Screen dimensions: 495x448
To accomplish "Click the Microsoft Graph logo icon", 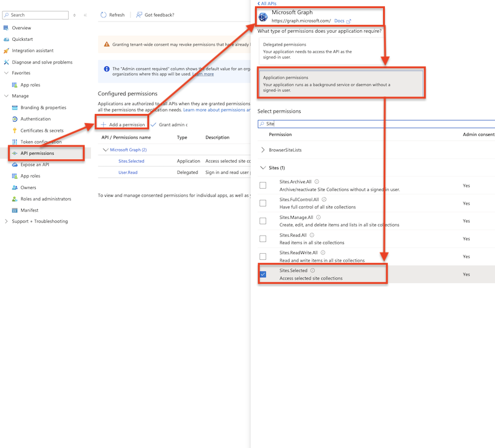I will coord(263,17).
